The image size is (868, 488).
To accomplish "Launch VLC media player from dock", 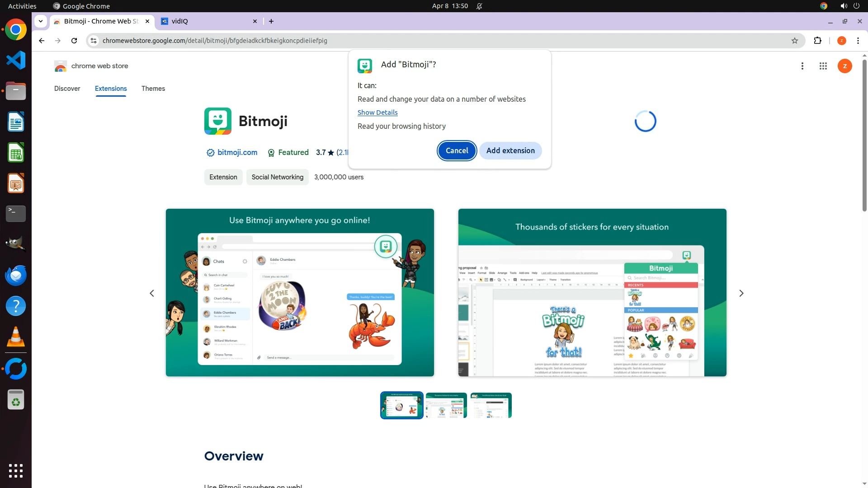I will pyautogui.click(x=16, y=337).
